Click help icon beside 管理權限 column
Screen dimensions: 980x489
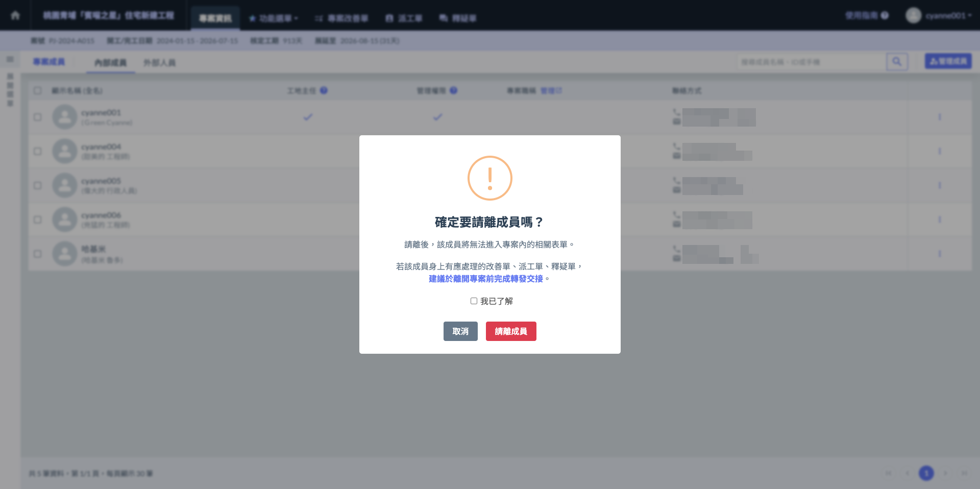[453, 90]
